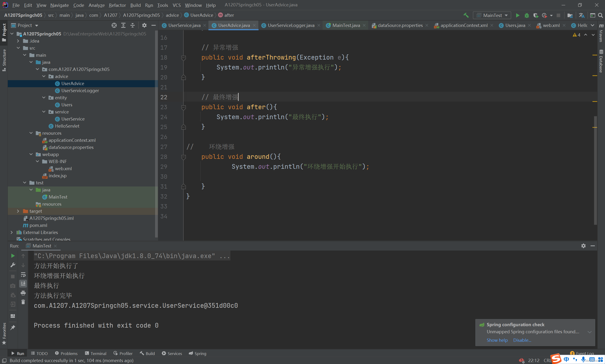The width and height of the screenshot is (605, 364).
Task: Clear all console output trash icon
Action: (23, 302)
